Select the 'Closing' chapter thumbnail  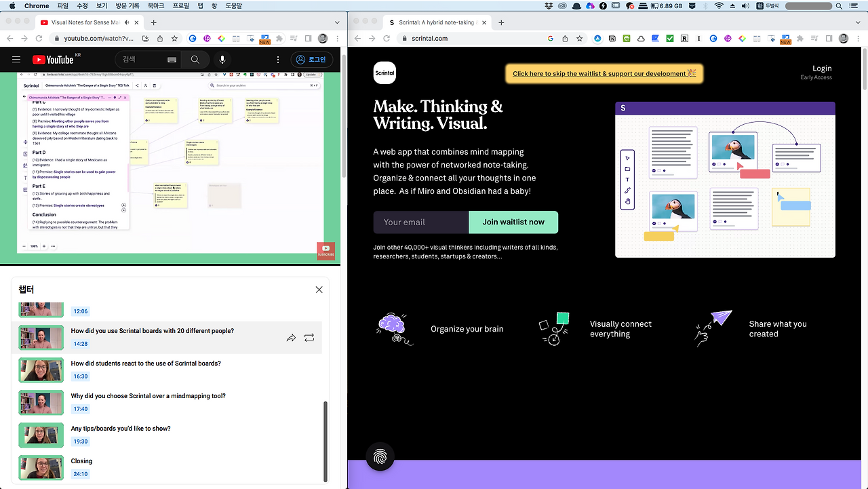41,467
